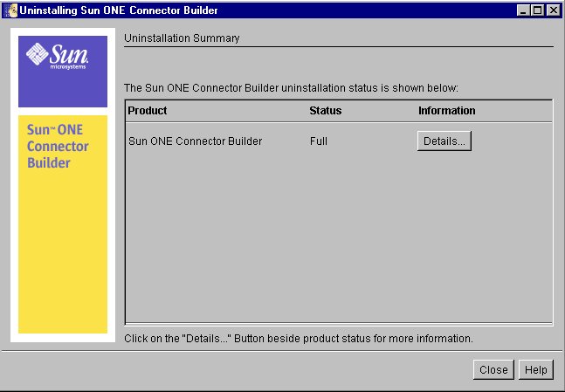Click the 'Sun ONE Connector Builder' product row

pos(195,141)
